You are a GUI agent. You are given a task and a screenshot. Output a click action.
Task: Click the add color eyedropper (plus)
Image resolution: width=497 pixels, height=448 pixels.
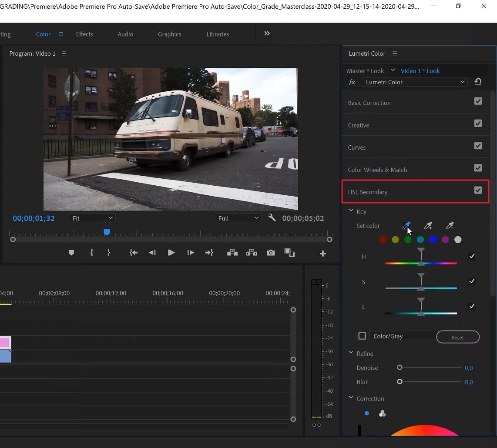point(428,225)
